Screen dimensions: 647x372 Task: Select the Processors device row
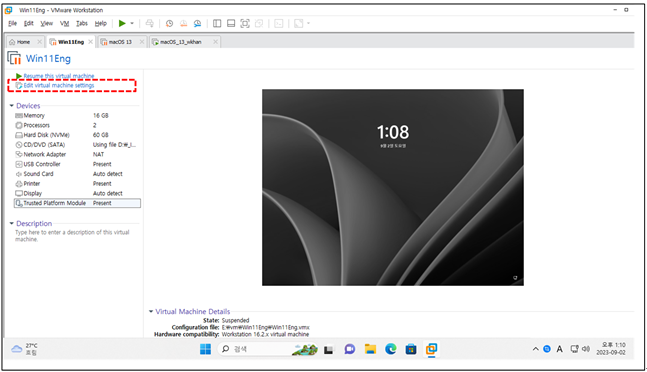pos(77,125)
